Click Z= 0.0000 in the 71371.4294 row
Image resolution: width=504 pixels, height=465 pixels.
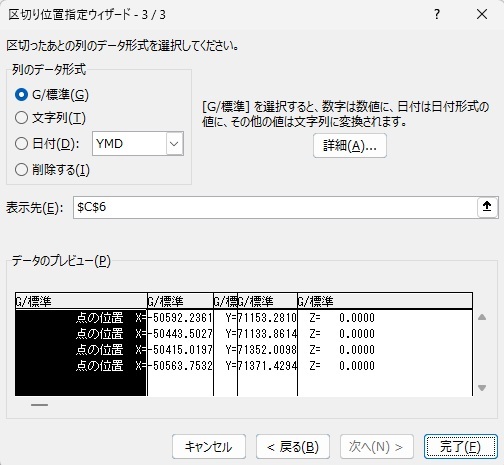[x=342, y=366]
